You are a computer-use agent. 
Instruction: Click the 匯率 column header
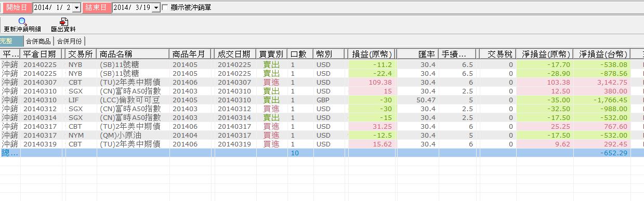tap(417, 54)
